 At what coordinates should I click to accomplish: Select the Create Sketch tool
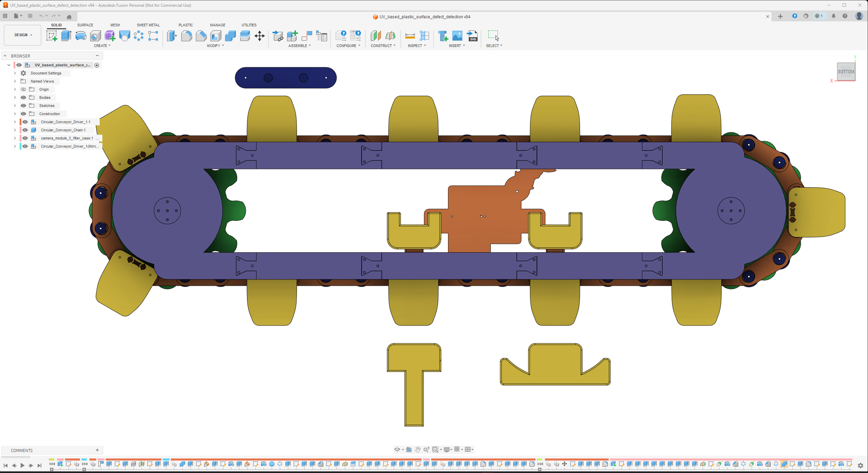click(x=52, y=36)
